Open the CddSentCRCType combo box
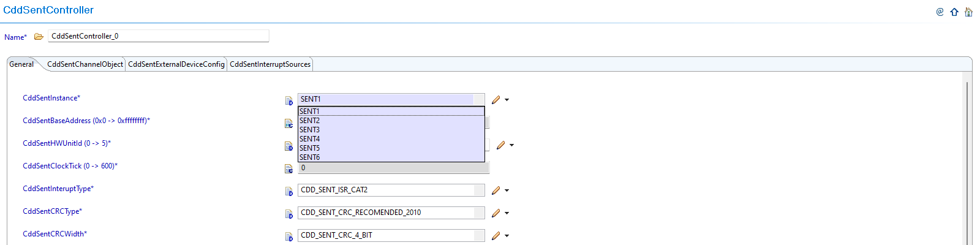The height and width of the screenshot is (245, 980). coord(391,213)
